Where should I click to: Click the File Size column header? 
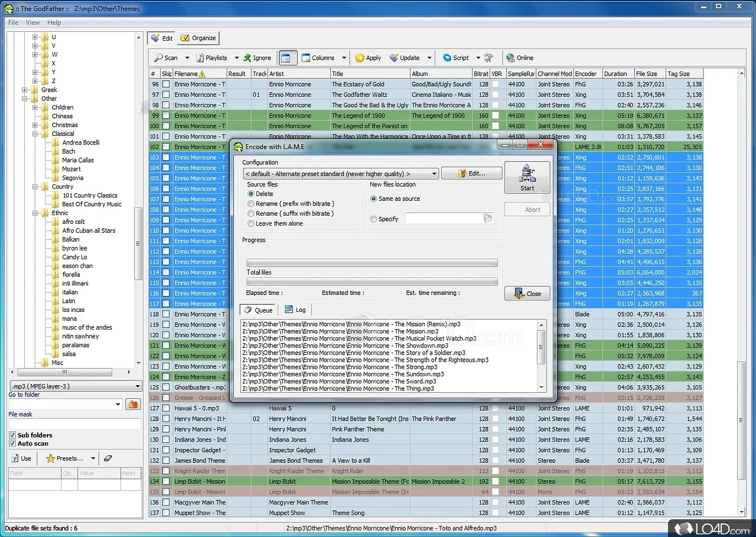click(x=650, y=74)
